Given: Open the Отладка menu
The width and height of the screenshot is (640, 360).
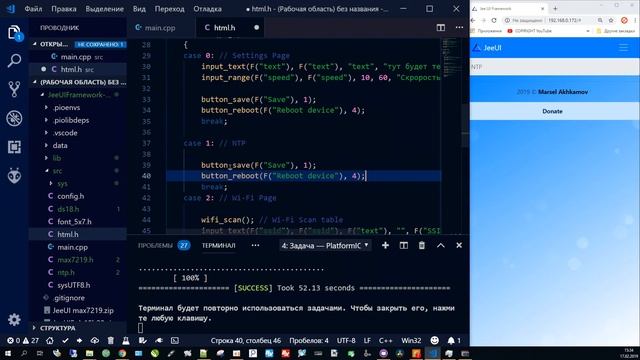Looking at the screenshot, I should click(x=207, y=9).
